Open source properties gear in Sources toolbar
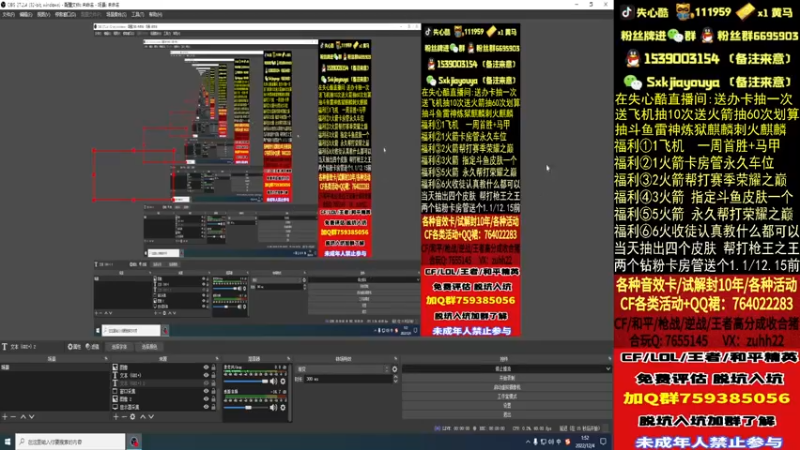The image size is (800, 450). [133, 417]
